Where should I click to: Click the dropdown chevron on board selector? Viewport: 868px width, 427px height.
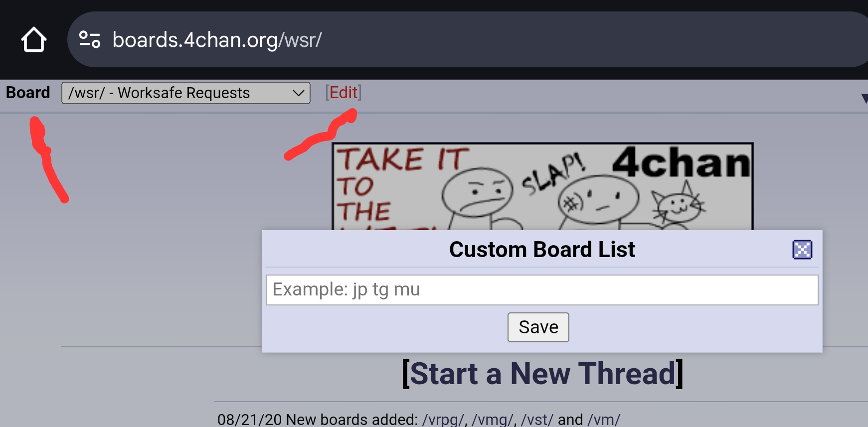pos(298,93)
